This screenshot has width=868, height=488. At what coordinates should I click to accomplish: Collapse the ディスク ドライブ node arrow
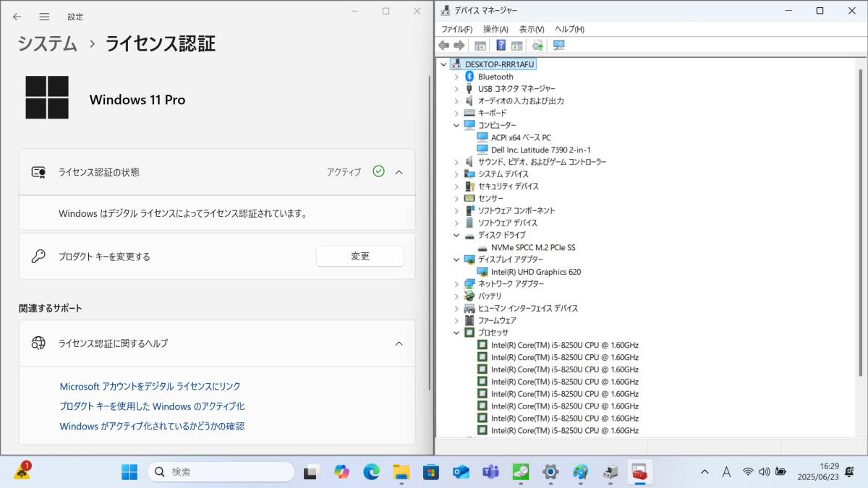tap(456, 235)
